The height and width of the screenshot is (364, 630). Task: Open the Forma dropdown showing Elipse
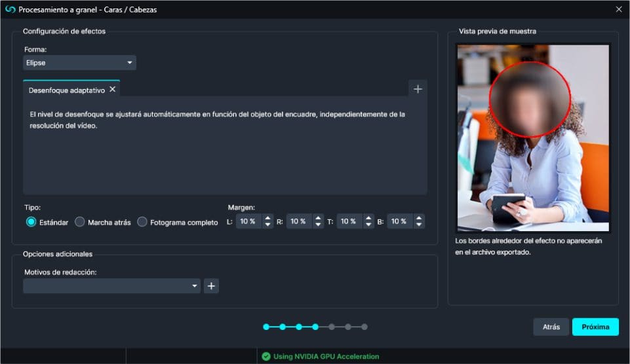79,63
